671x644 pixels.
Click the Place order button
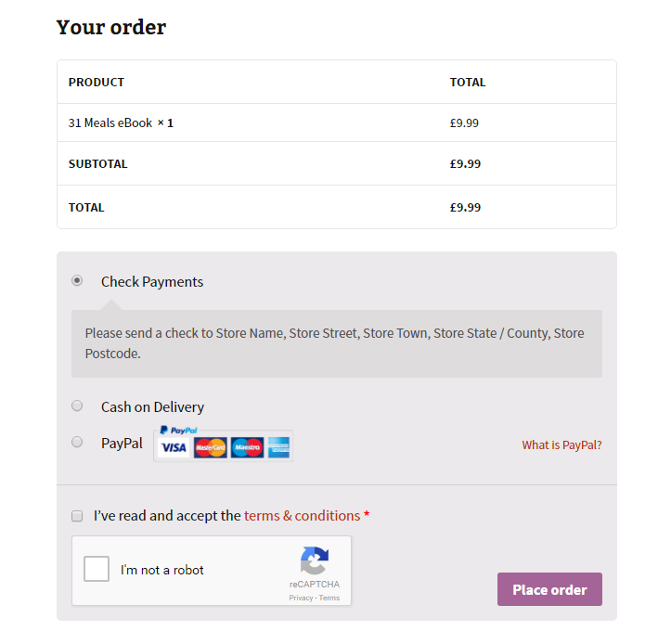[x=549, y=589]
